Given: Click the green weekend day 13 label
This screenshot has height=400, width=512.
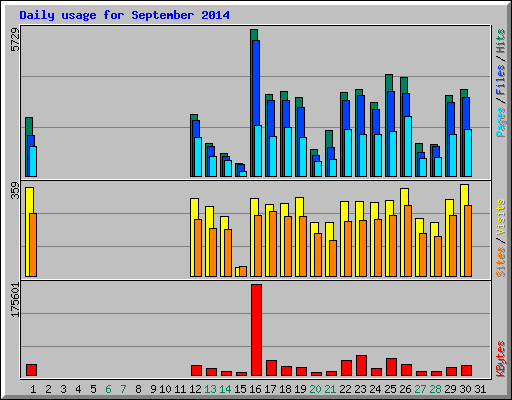Looking at the screenshot, I should tap(210, 389).
